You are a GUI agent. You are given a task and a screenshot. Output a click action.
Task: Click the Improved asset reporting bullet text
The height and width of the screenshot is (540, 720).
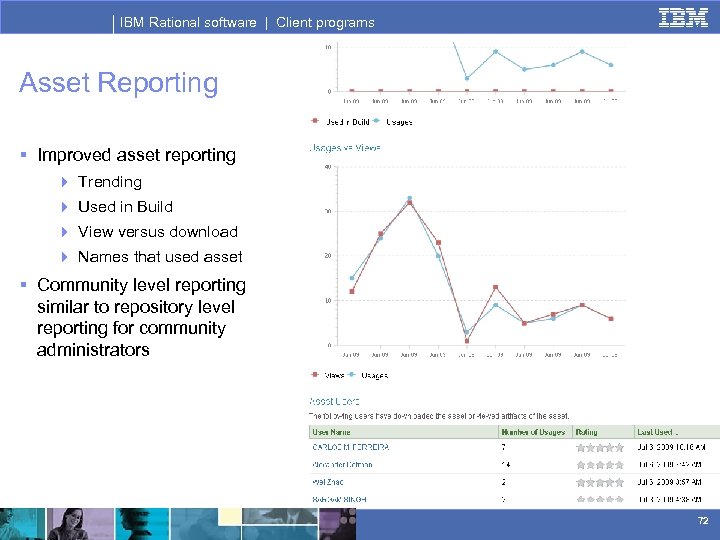(x=136, y=155)
